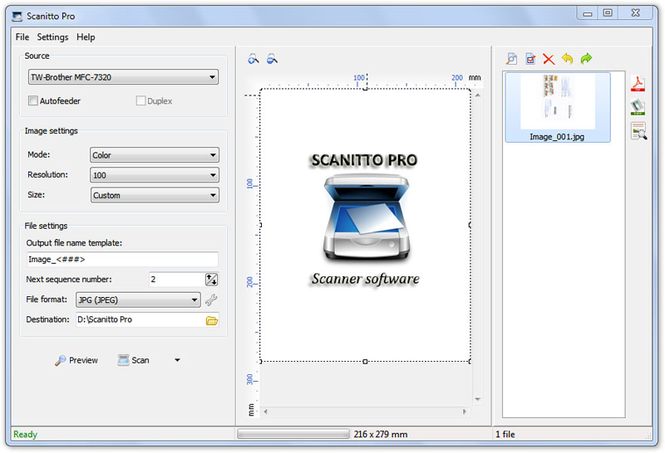The height and width of the screenshot is (453, 665).
Task: Open the File format JPG dropdown
Action: [138, 300]
